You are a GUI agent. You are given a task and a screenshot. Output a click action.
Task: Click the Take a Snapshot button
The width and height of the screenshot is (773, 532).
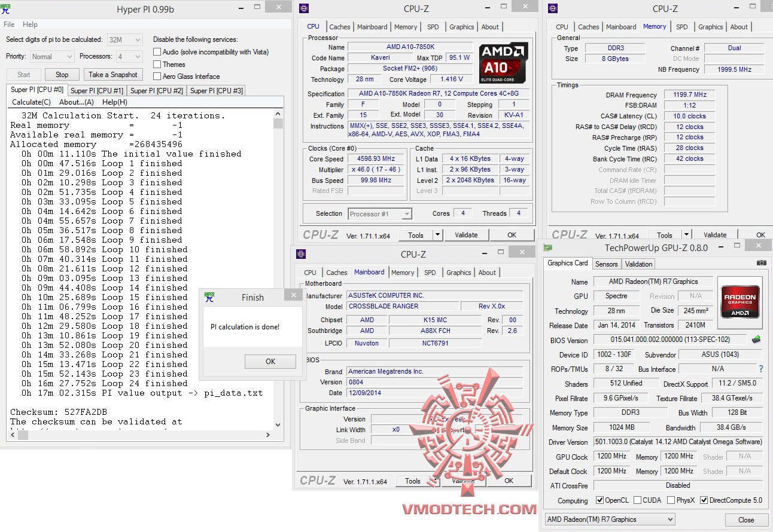click(113, 75)
